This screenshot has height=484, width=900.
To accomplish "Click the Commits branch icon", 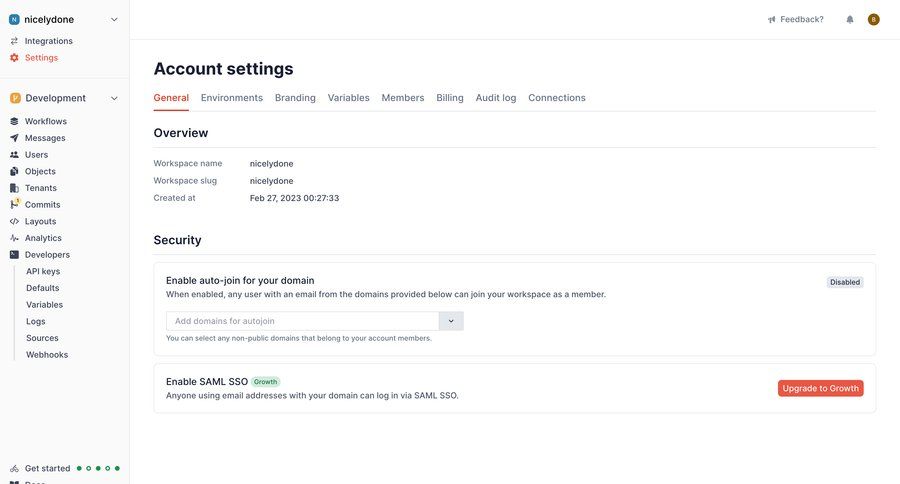I will coord(14,204).
